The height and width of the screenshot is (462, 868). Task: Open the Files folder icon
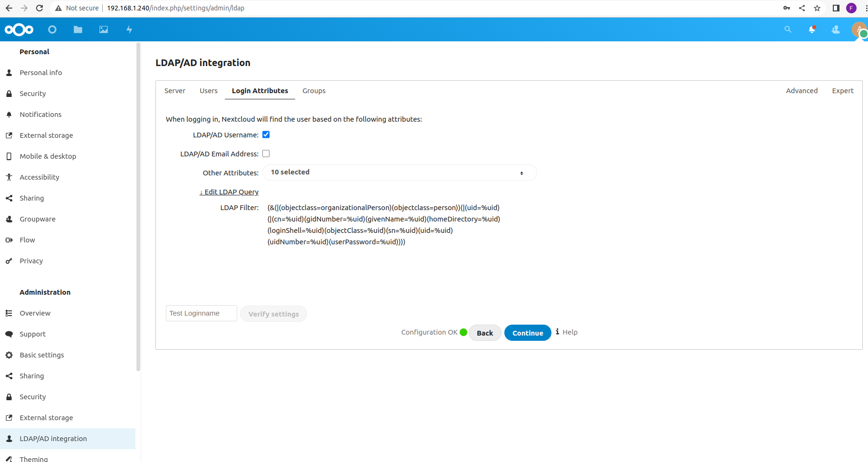(78, 29)
